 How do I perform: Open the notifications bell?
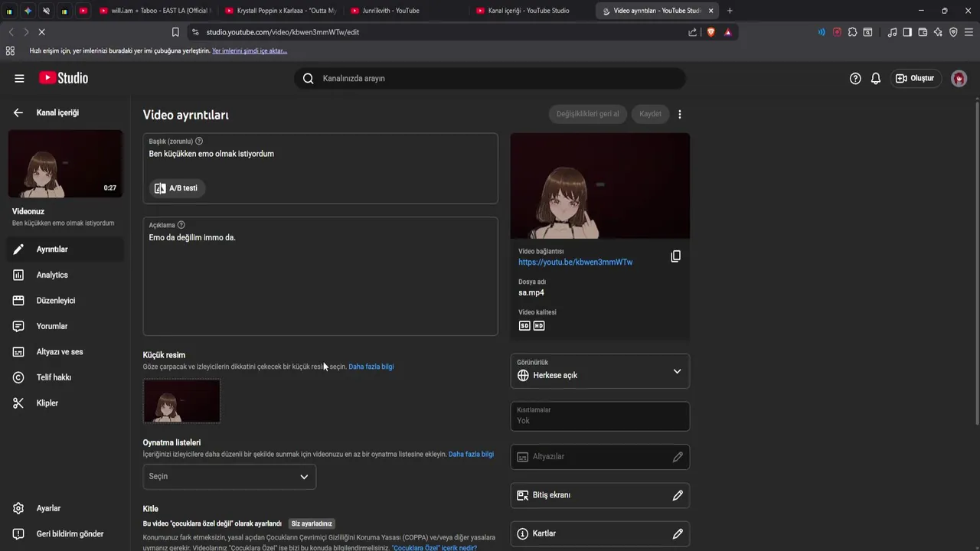coord(876,78)
